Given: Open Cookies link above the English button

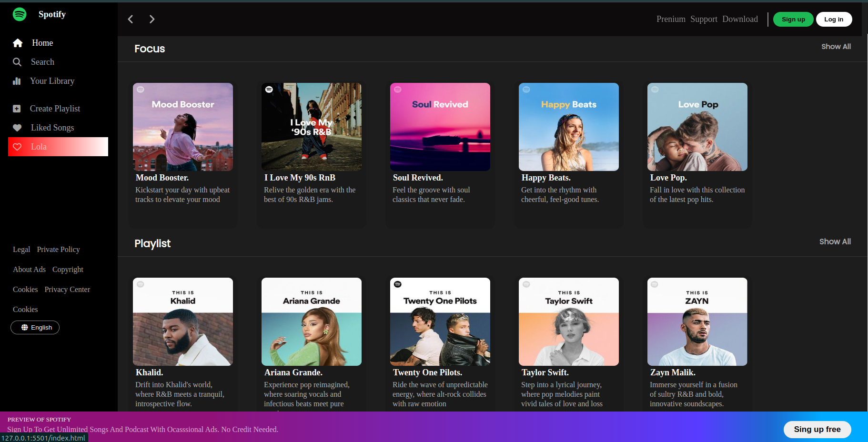Looking at the screenshot, I should tap(25, 310).
